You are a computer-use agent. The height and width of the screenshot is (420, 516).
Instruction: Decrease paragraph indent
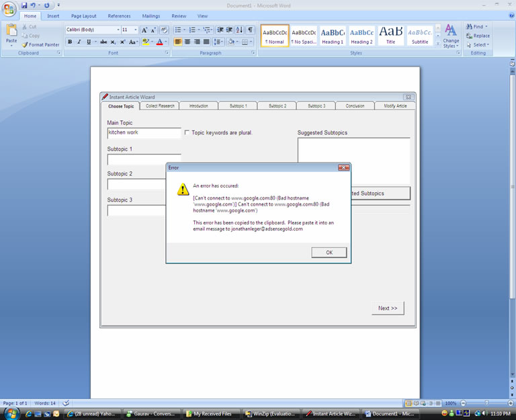(x=220, y=30)
